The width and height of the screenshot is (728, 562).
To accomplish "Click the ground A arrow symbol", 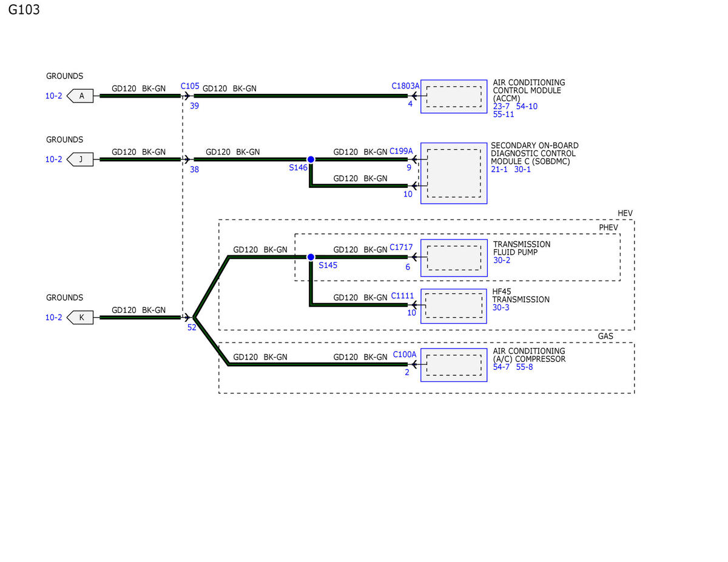I will pos(81,96).
